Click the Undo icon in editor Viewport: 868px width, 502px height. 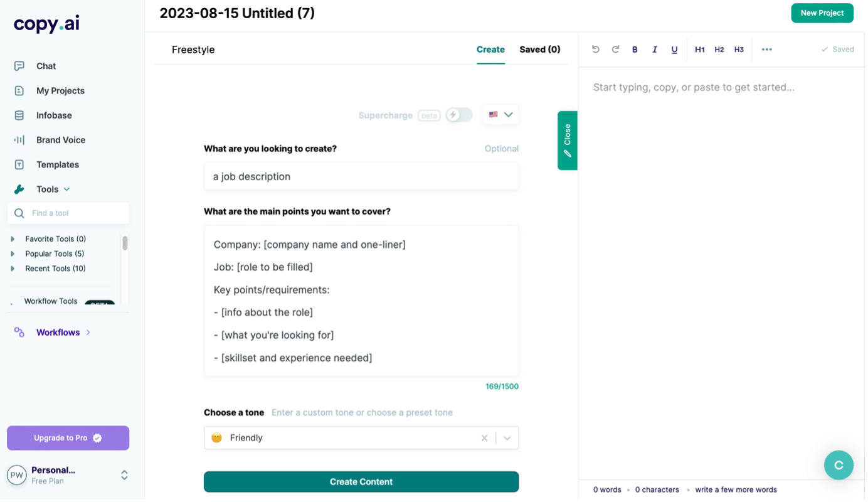[597, 50]
